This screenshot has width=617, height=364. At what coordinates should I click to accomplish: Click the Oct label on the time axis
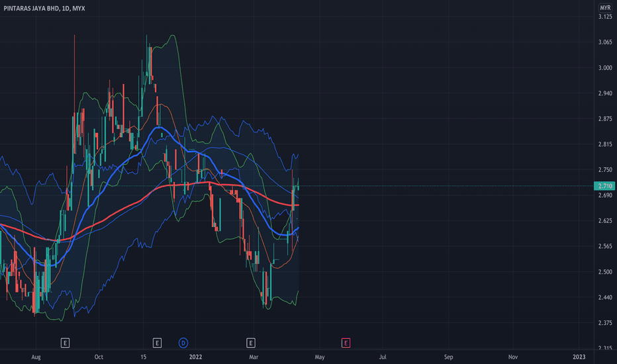[x=99, y=357]
